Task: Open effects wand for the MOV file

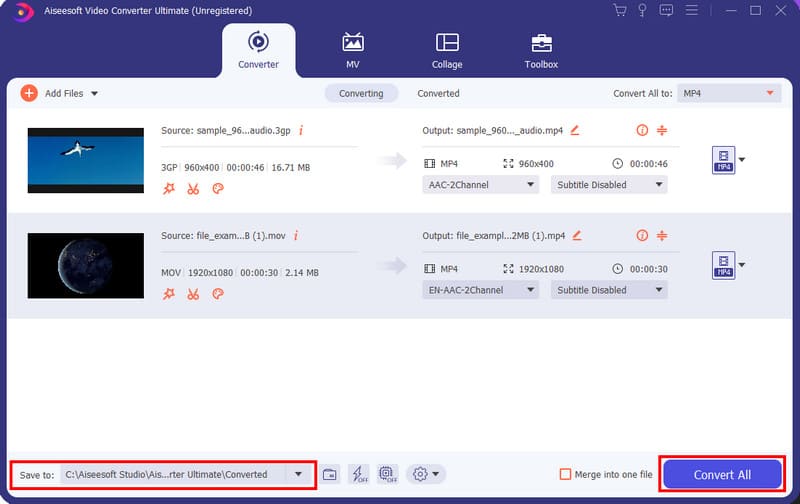Action: pyautogui.click(x=169, y=294)
